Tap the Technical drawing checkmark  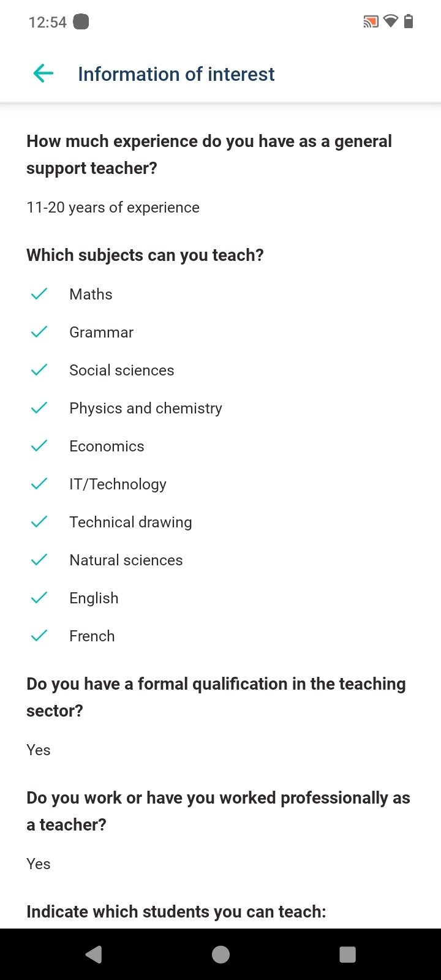39,522
